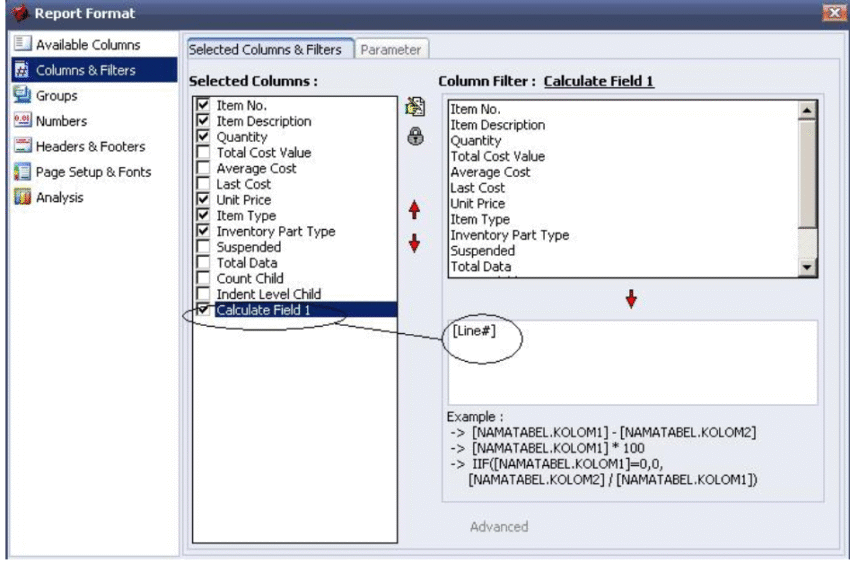This screenshot has height=563, width=850.
Task: Insert field into formula with red down arrow
Action: [631, 299]
